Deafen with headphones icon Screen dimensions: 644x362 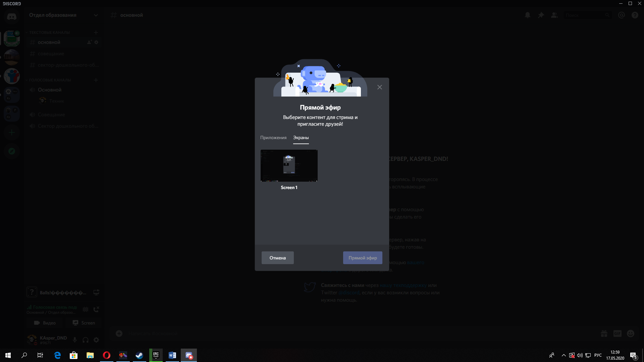tap(86, 340)
